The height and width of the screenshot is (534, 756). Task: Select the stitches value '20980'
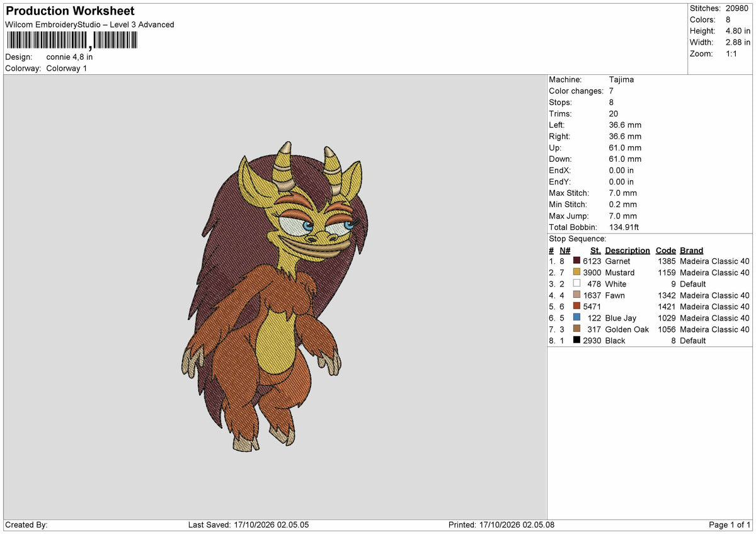[738, 8]
